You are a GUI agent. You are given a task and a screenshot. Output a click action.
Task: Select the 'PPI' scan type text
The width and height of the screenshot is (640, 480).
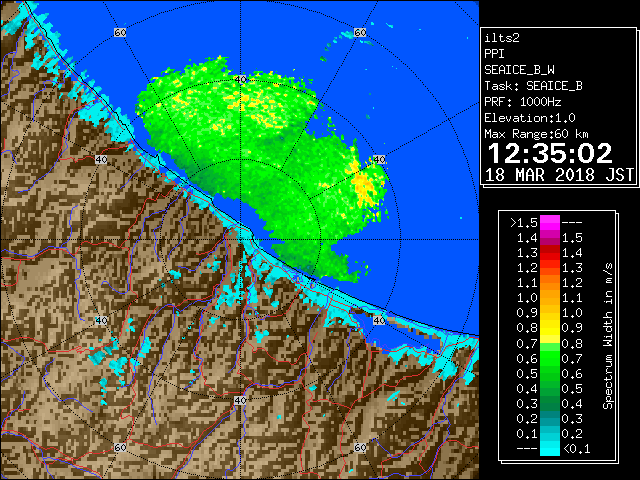[494, 54]
